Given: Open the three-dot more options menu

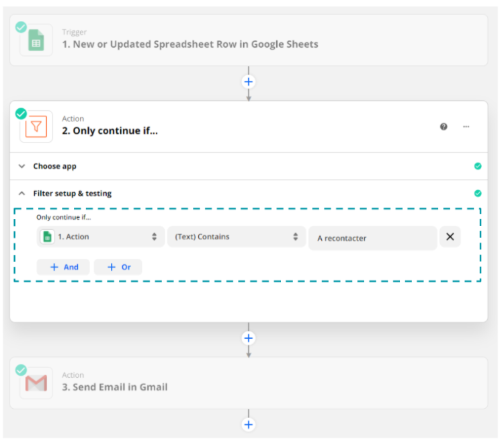Looking at the screenshot, I should point(466,126).
